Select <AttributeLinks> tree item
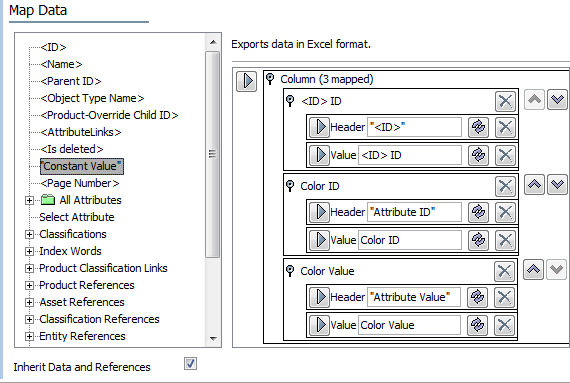 [81, 132]
